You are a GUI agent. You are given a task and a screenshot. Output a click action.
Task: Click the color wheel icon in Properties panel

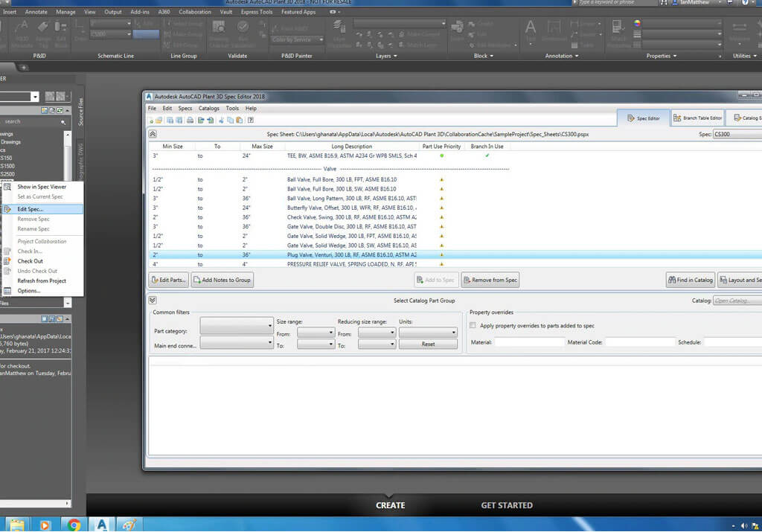(637, 23)
